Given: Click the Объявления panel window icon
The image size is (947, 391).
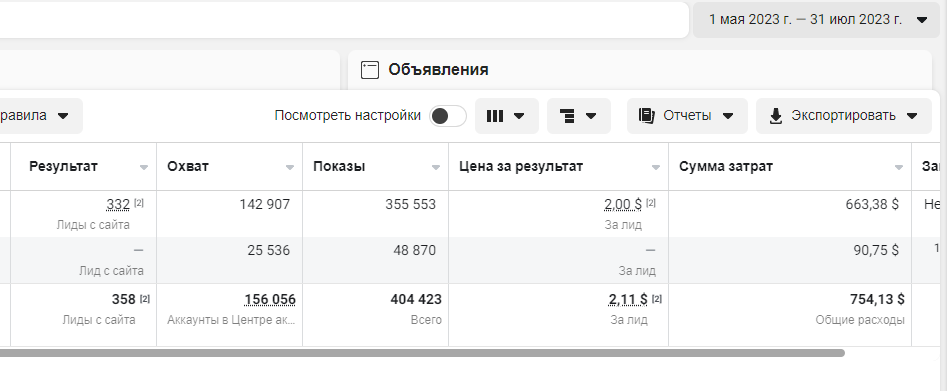Looking at the screenshot, I should tap(370, 70).
